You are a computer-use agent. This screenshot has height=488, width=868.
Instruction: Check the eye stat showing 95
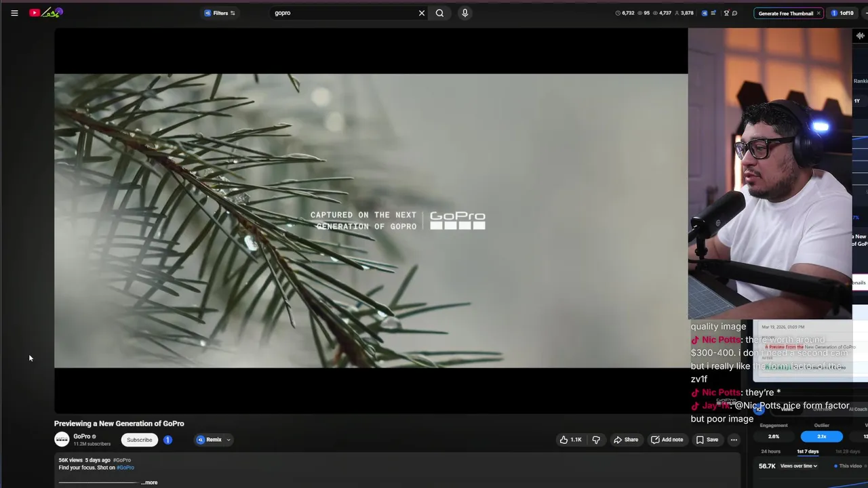644,13
